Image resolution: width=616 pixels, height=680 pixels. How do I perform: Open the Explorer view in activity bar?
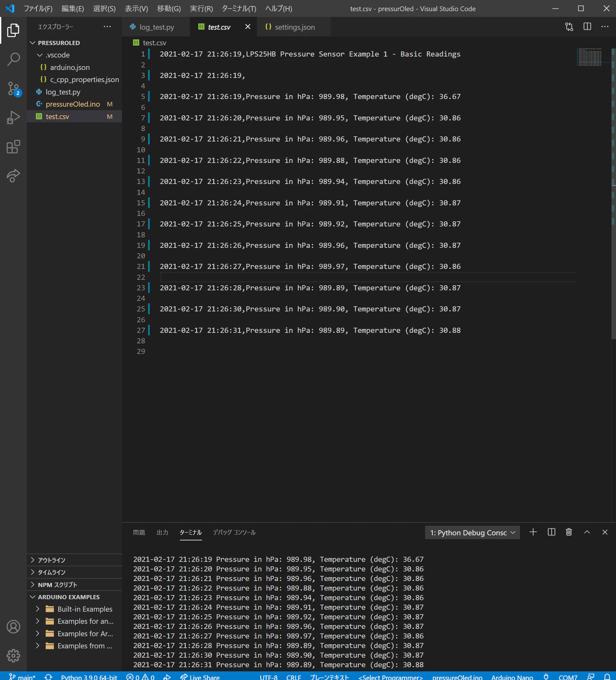pos(13,30)
